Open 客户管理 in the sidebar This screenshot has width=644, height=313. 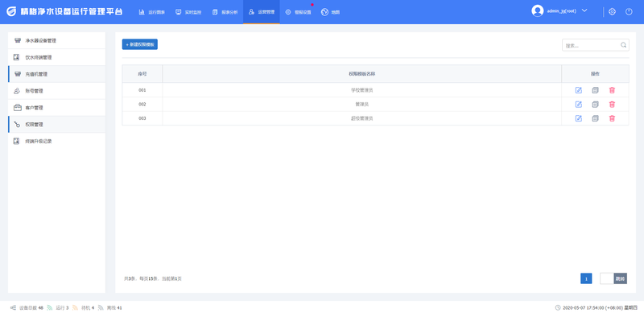(x=56, y=108)
